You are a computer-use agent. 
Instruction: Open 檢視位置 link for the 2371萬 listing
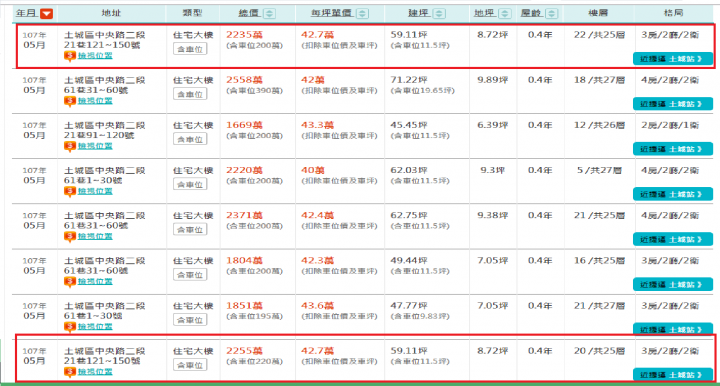click(x=95, y=236)
